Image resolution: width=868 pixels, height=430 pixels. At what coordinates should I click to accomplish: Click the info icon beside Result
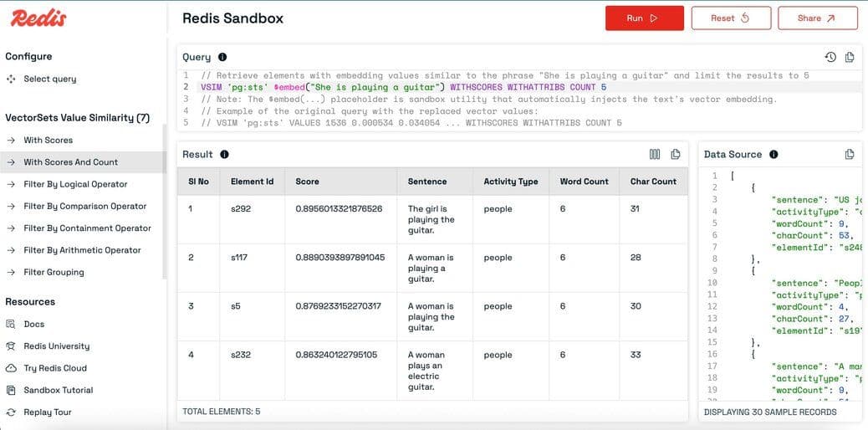[x=224, y=154]
